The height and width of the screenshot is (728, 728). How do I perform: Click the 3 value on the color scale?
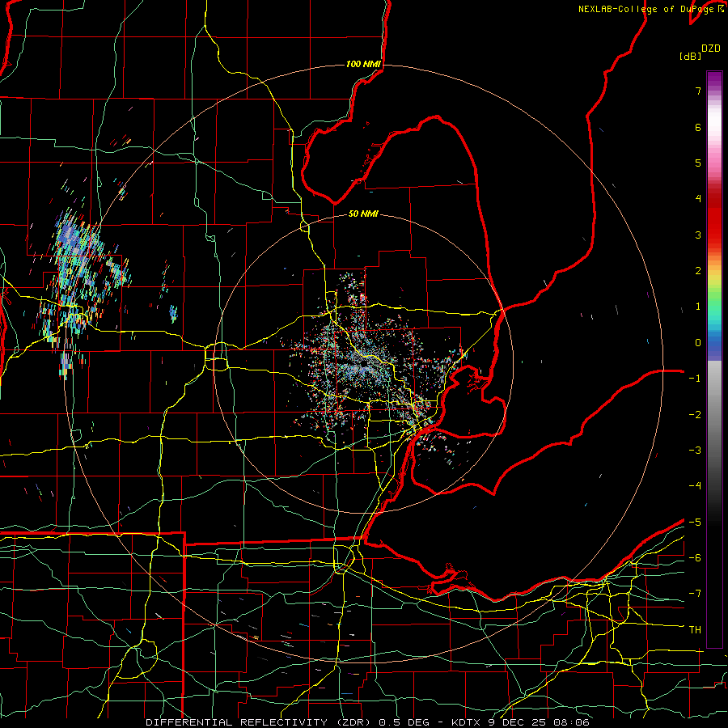(698, 235)
